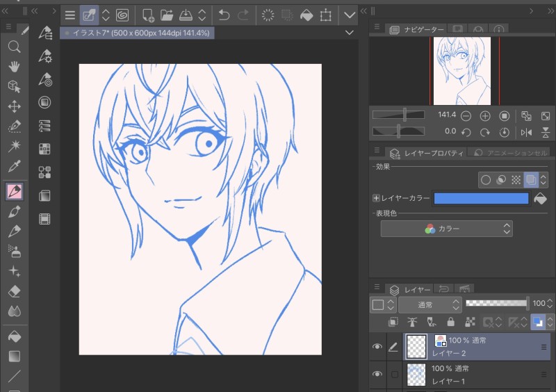
Task: Adjust the navigator zoom slider
Action: point(398,115)
